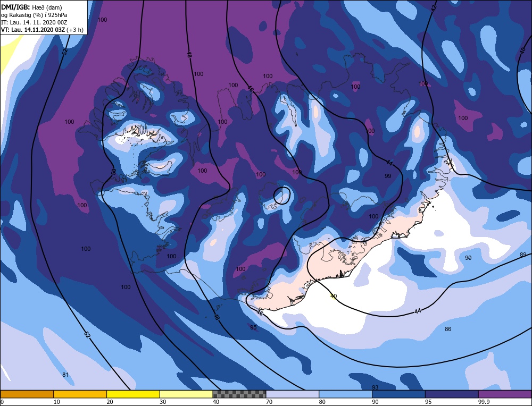Screen dimensions: 532x406
Task: Click the 'VT: Lau. 14.11.2020 03Z (+3 h)' line
Action: tap(42, 29)
